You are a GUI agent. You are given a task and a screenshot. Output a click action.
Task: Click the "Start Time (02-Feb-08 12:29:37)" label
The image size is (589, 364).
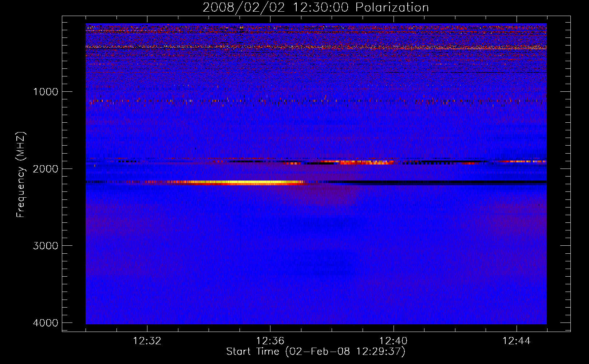pyautogui.click(x=316, y=352)
